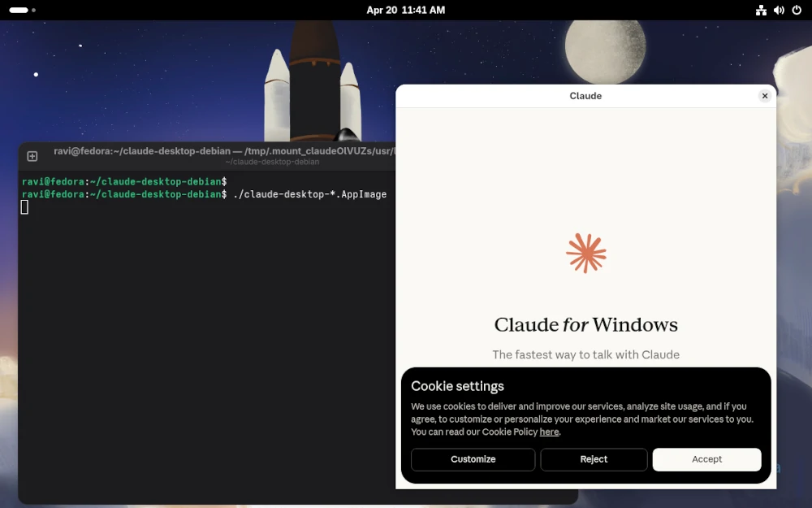Click the Activities pill indicator
This screenshot has width=812, height=508.
click(17, 10)
